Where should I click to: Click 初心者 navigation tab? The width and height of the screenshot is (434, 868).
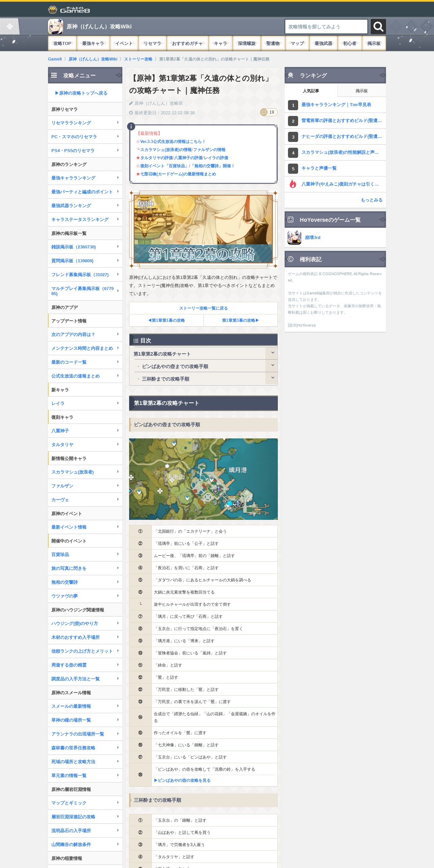pyautogui.click(x=349, y=43)
